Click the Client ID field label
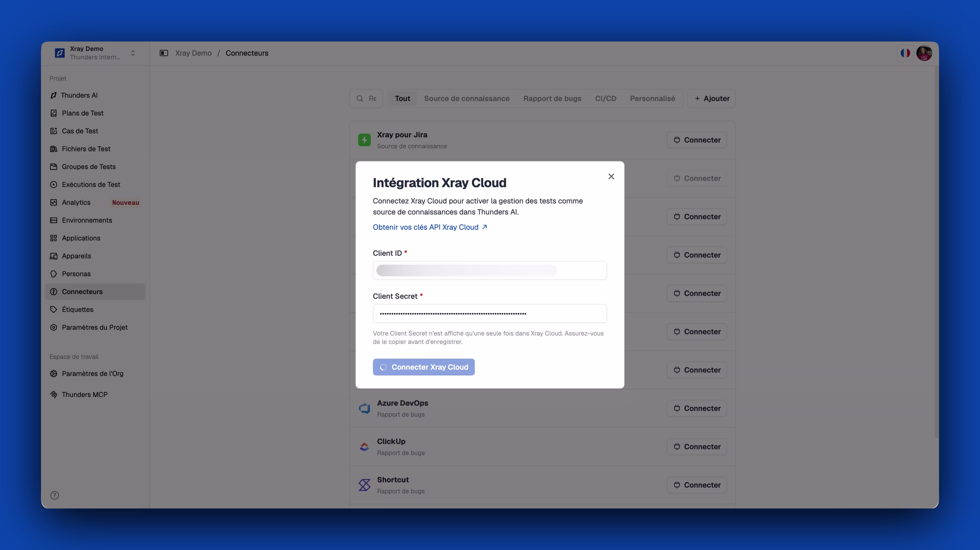 click(387, 253)
